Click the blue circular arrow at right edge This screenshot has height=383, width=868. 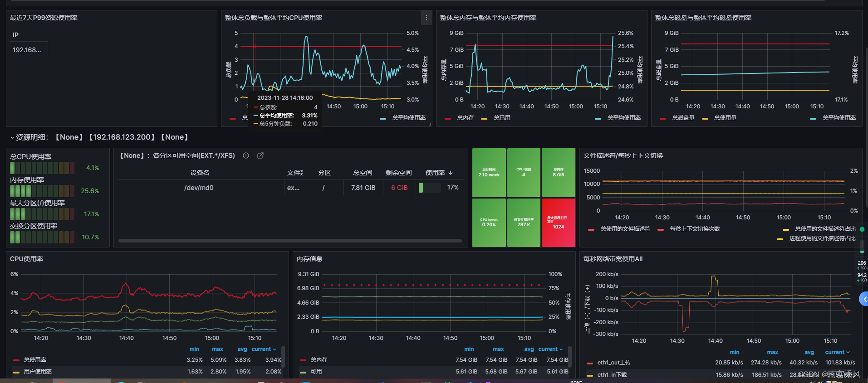[x=864, y=299]
